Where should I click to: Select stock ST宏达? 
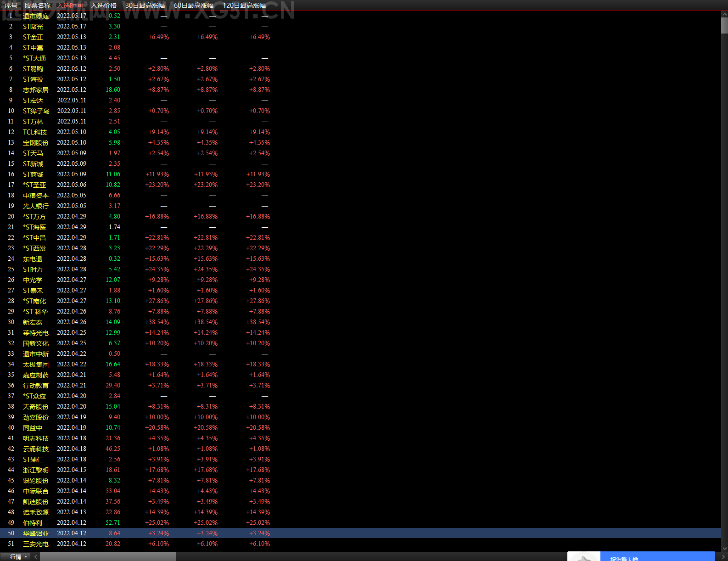[x=33, y=101]
